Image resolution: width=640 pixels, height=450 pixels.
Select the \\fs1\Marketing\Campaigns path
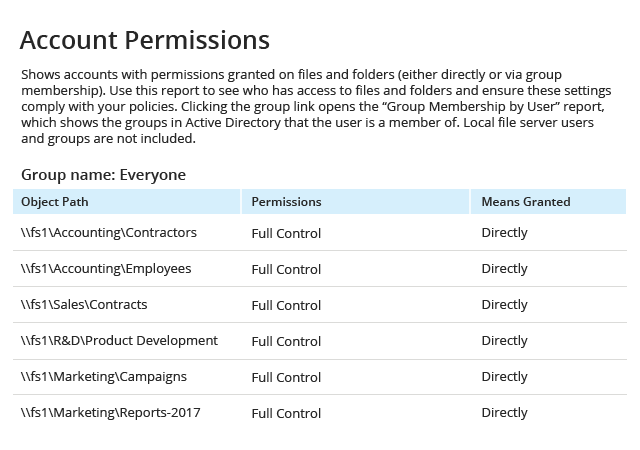click(x=104, y=376)
